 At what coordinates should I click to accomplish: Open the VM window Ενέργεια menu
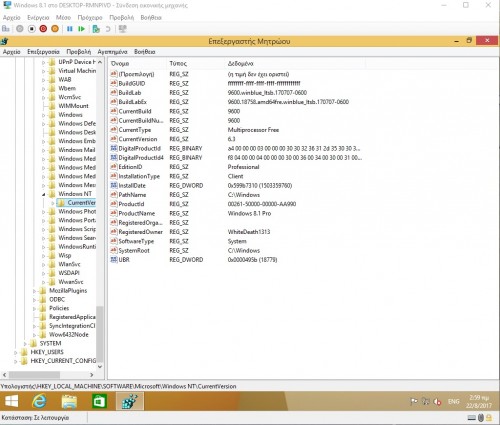click(38, 17)
